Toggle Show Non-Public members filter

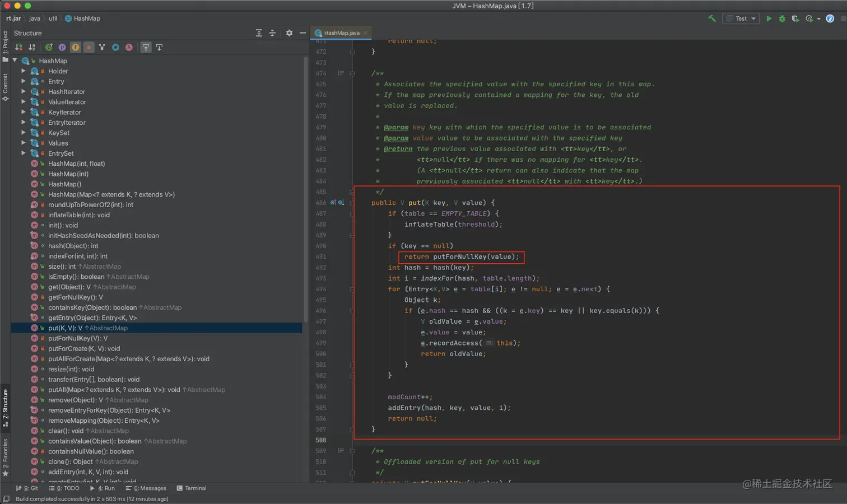(89, 48)
